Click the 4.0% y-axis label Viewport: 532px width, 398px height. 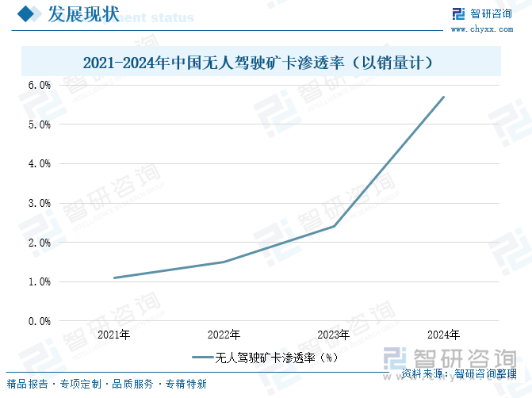pyautogui.click(x=40, y=164)
